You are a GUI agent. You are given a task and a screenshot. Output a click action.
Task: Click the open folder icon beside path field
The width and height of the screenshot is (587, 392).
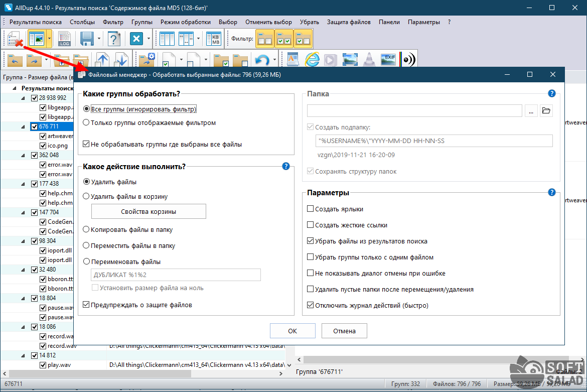(x=546, y=111)
